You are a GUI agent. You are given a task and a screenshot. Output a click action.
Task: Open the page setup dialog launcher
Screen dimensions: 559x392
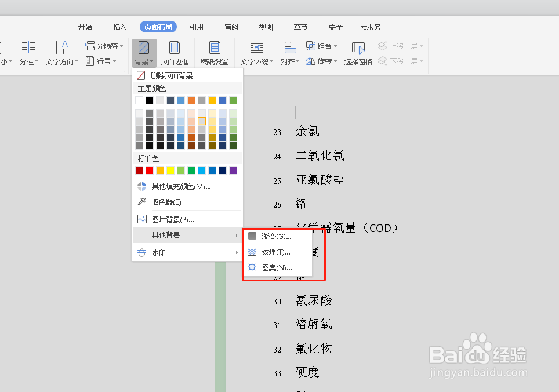(124, 71)
